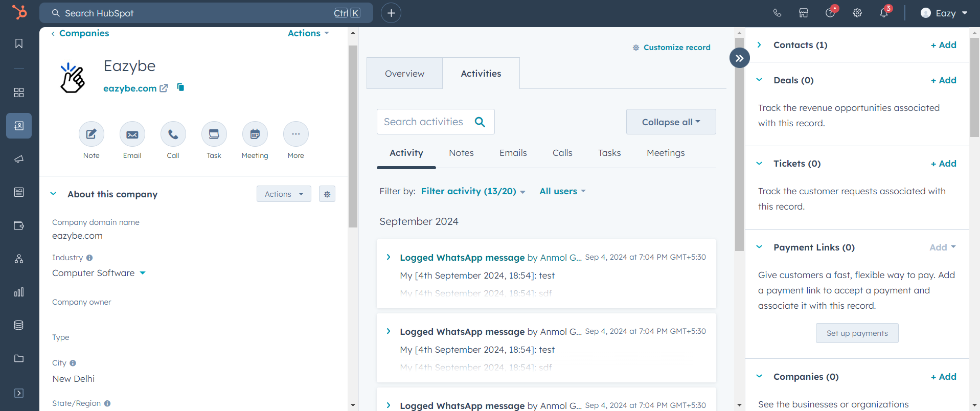Open the Marketplace store icon
980x411 pixels.
[x=804, y=13]
